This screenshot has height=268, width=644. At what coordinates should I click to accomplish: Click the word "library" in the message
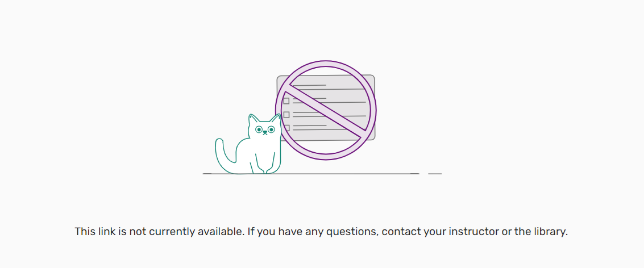[x=549, y=232]
